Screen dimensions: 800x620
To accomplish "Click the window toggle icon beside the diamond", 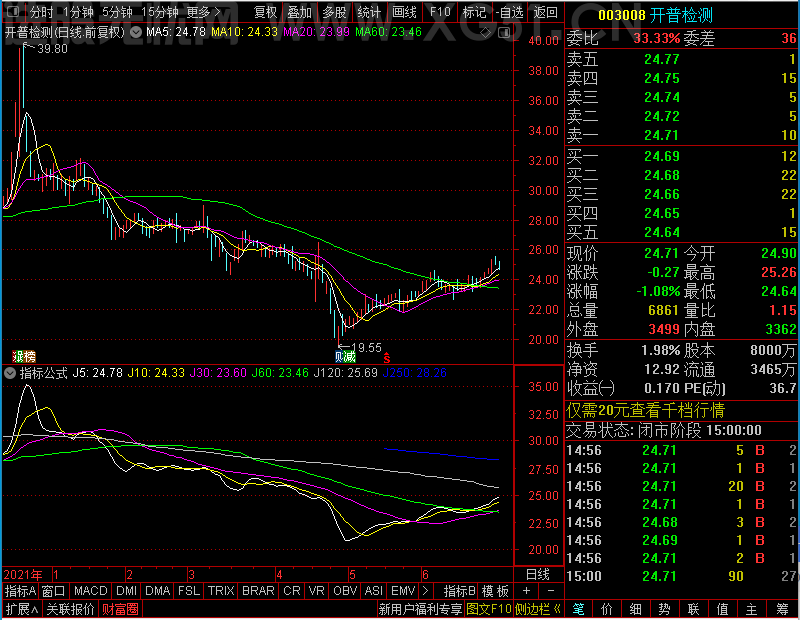I will click(x=504, y=33).
